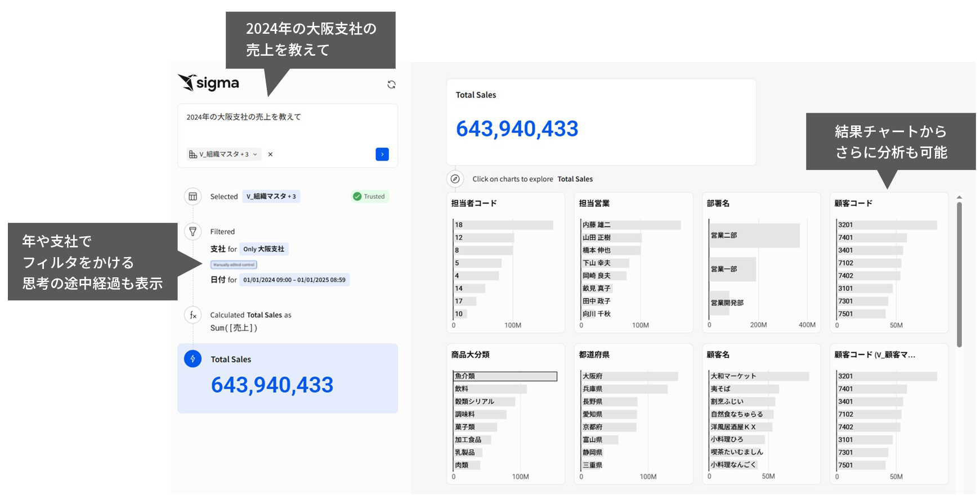Click the compass explore icon

click(455, 179)
